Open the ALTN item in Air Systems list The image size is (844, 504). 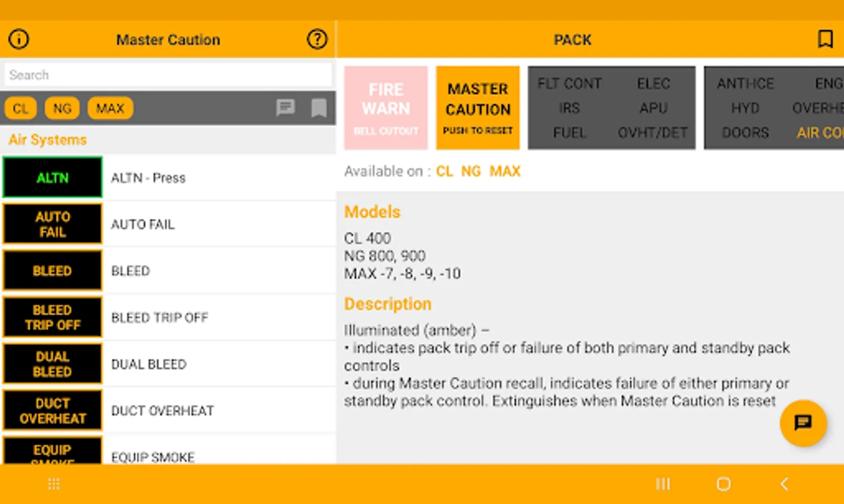52,178
